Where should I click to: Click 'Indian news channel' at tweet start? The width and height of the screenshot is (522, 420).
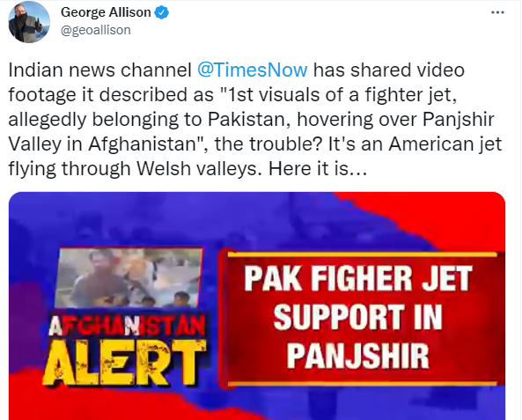[99, 70]
